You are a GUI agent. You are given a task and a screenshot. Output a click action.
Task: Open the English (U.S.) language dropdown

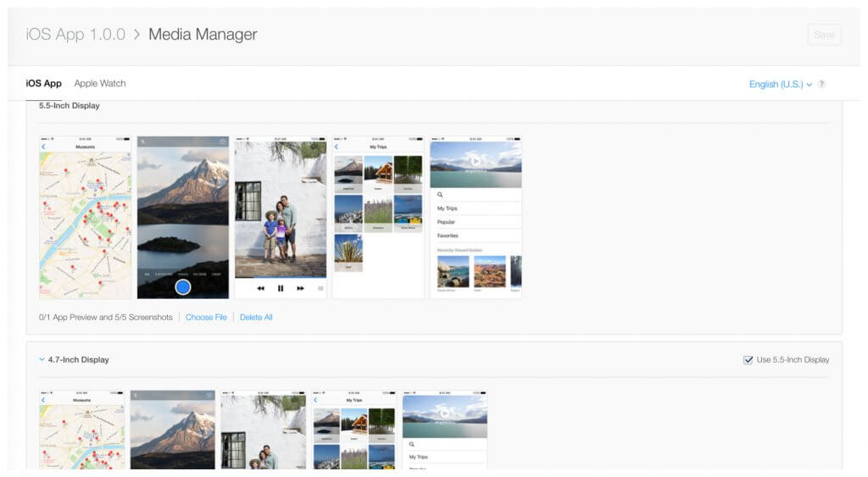pyautogui.click(x=781, y=84)
